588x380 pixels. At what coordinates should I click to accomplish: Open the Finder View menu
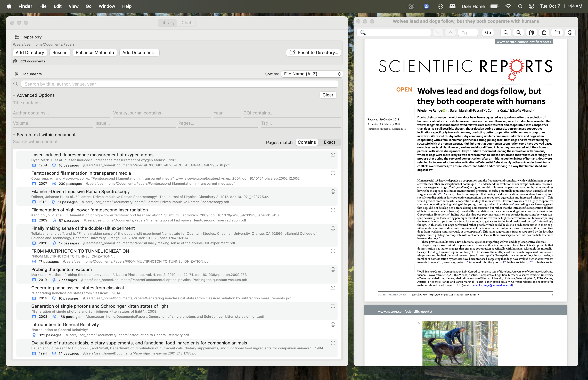pos(73,6)
